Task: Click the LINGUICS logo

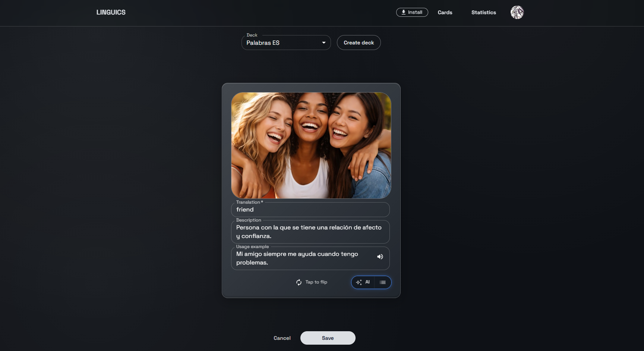Action: 111,12
